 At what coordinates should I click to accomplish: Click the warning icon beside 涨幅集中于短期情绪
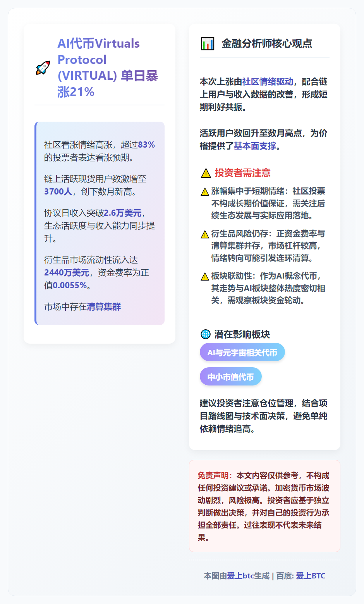205,192
